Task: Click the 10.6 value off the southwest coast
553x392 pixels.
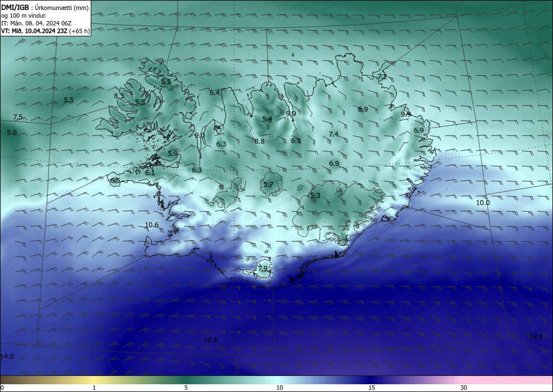Action: coord(152,225)
